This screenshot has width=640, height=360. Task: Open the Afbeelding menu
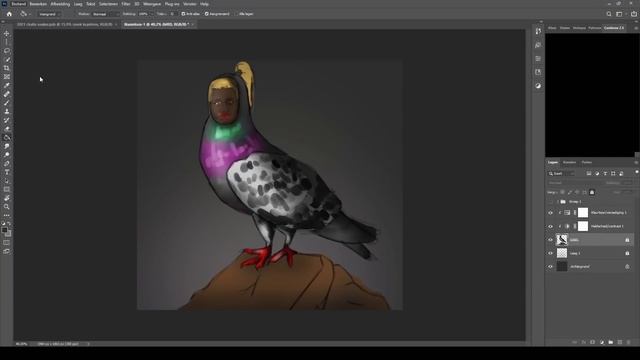[60, 4]
